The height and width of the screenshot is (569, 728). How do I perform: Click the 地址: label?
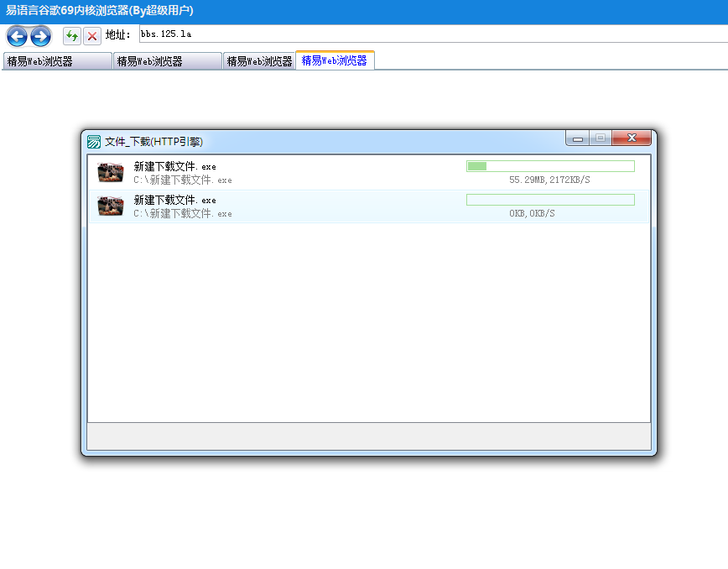click(118, 35)
